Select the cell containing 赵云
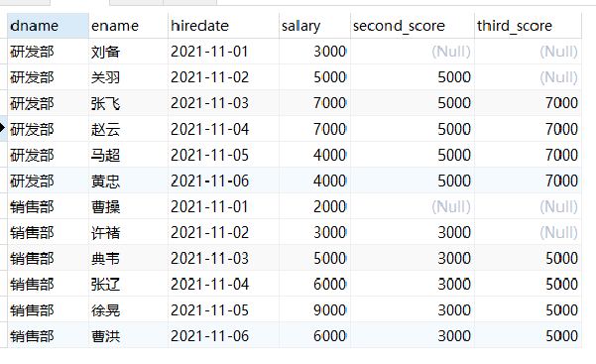 (128, 129)
